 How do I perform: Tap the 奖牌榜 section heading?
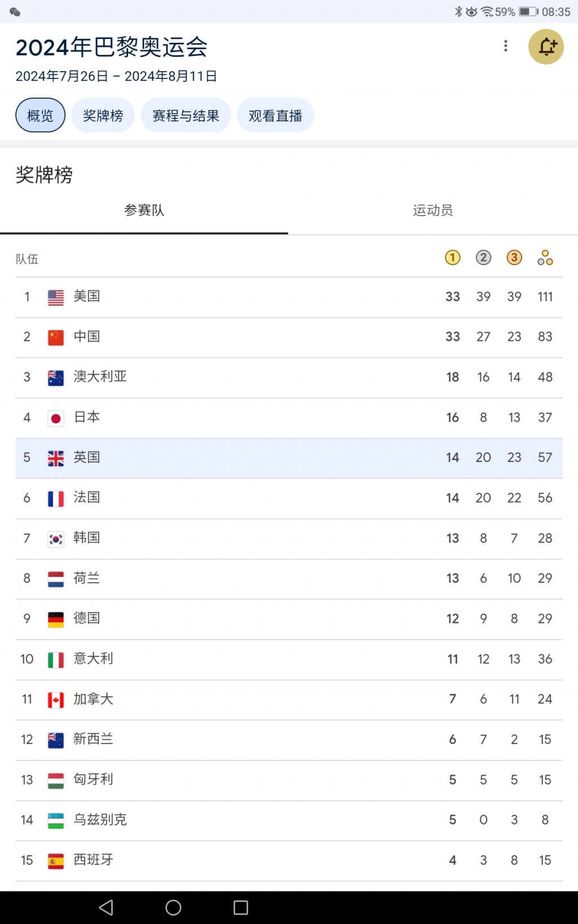(x=44, y=175)
